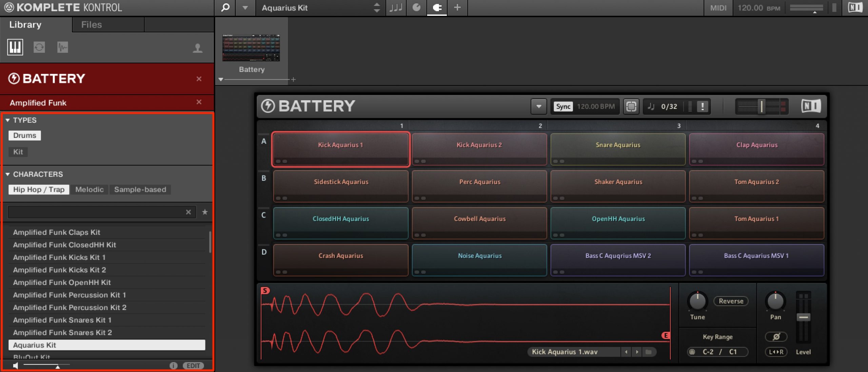The image size is (868, 372).
Task: Toggle the Melodic character tag
Action: click(x=90, y=189)
